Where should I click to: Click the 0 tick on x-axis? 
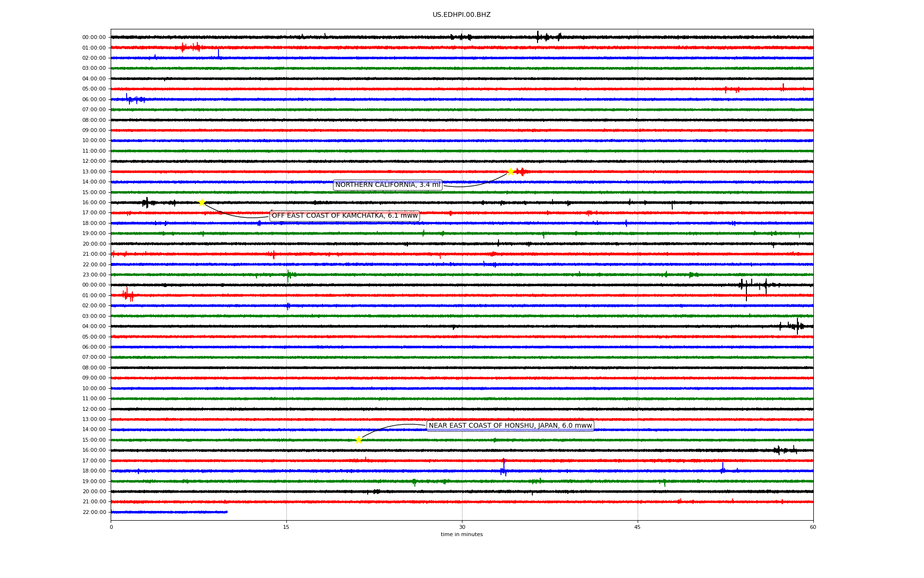point(111,527)
